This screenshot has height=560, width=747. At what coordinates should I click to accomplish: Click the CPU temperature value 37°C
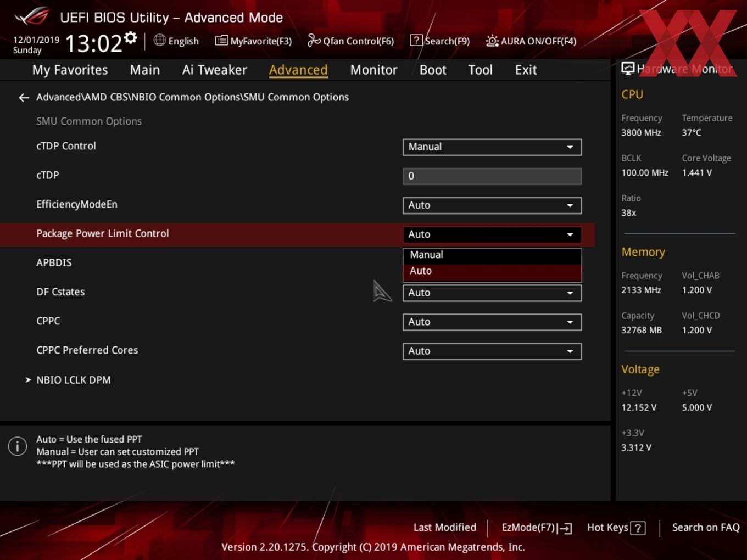point(692,132)
